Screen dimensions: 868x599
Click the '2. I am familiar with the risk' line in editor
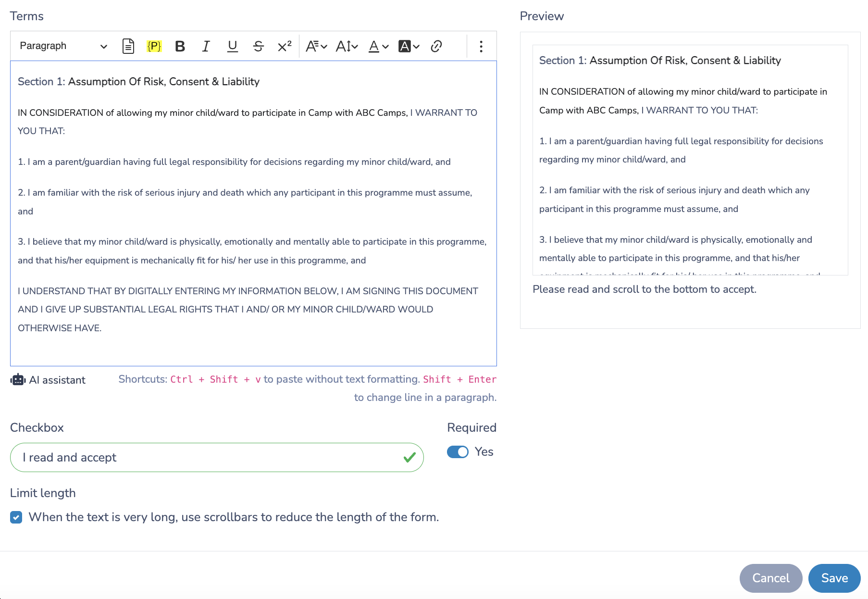(x=245, y=202)
